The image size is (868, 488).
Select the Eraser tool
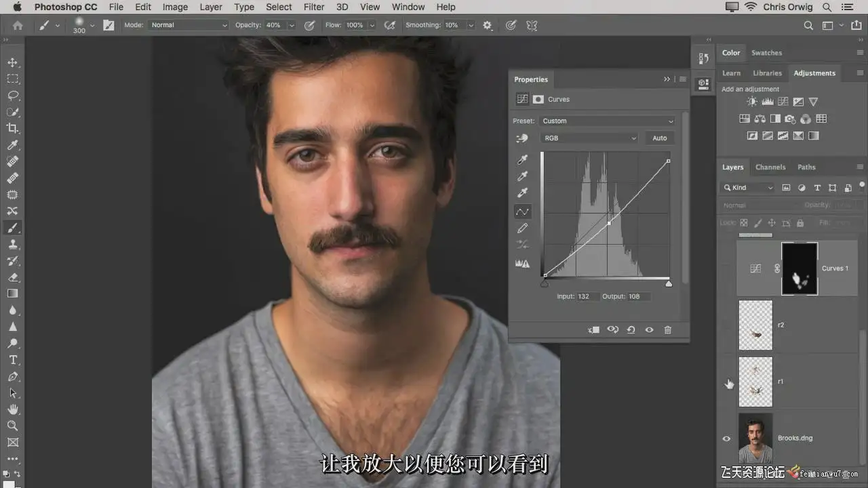tap(12, 277)
